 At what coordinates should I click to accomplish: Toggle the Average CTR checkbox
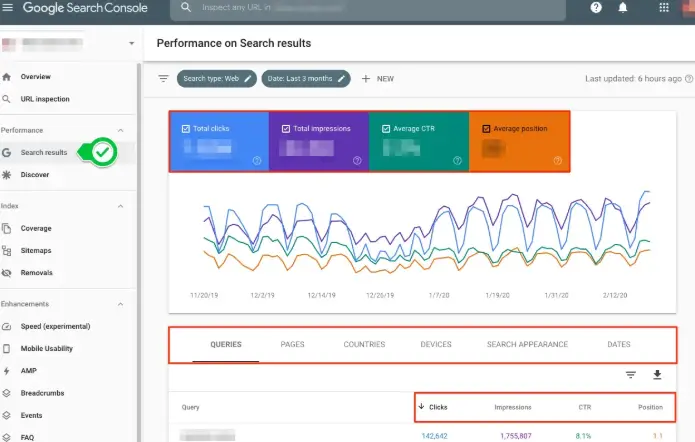(386, 129)
